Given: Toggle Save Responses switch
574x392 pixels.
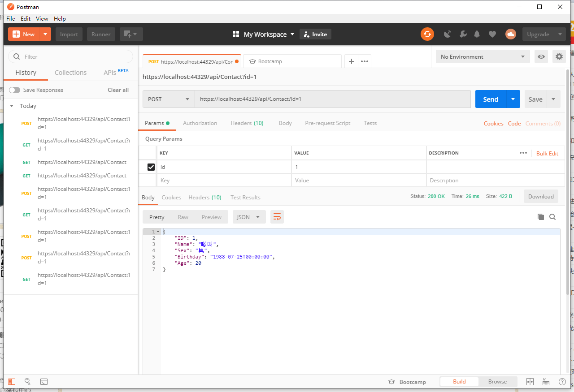Looking at the screenshot, I should click(x=15, y=90).
